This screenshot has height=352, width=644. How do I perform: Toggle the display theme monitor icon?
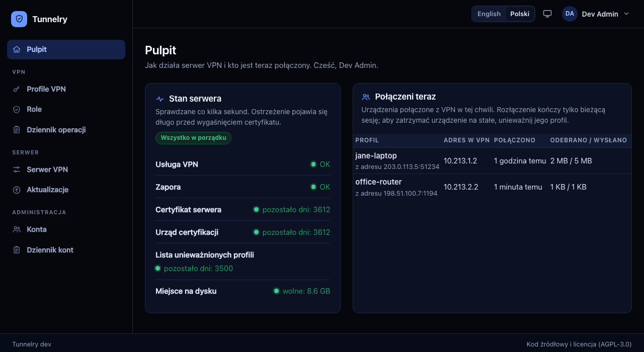pos(547,14)
